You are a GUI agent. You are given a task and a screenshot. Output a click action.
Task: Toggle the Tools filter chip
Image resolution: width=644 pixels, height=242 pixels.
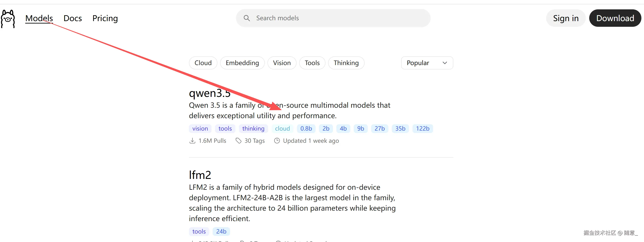click(312, 63)
